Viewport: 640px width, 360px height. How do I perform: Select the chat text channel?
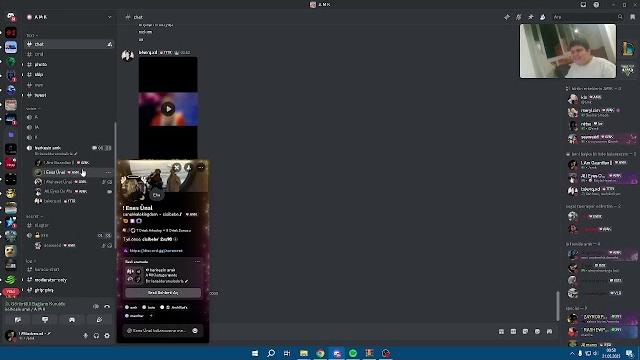[69, 44]
